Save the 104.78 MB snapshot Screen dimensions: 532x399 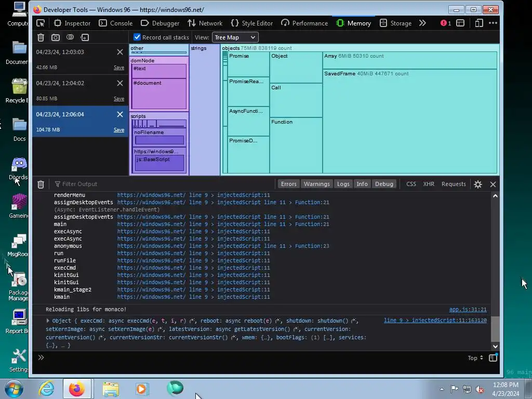click(119, 130)
